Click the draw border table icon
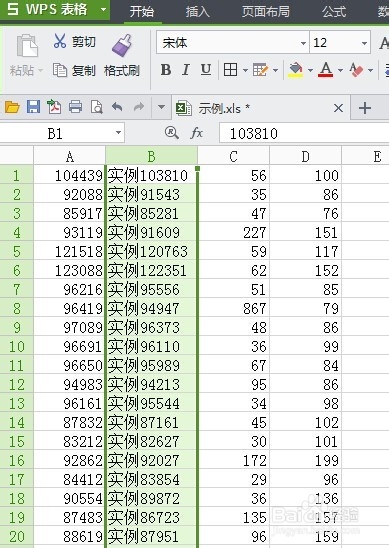 click(x=260, y=70)
